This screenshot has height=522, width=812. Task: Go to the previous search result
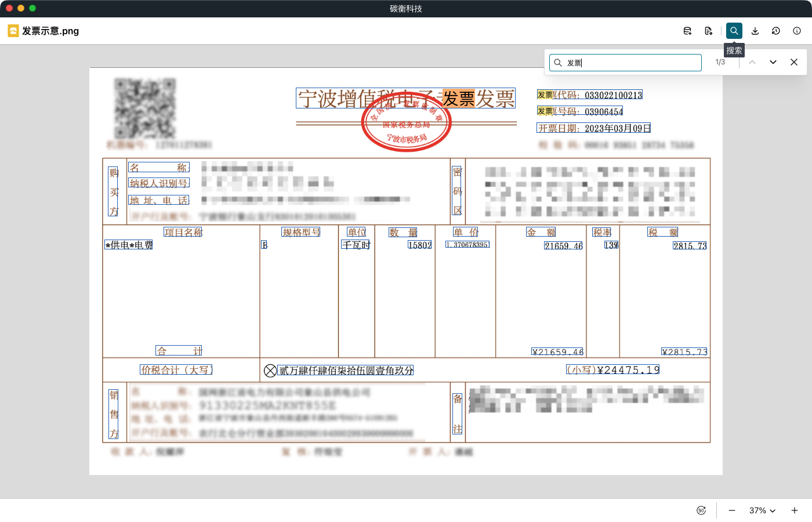coord(752,62)
